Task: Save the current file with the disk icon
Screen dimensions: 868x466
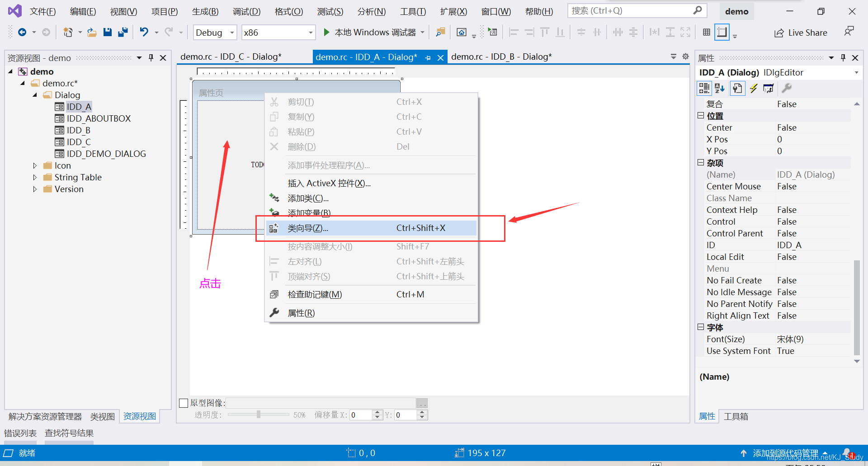Action: pos(107,32)
